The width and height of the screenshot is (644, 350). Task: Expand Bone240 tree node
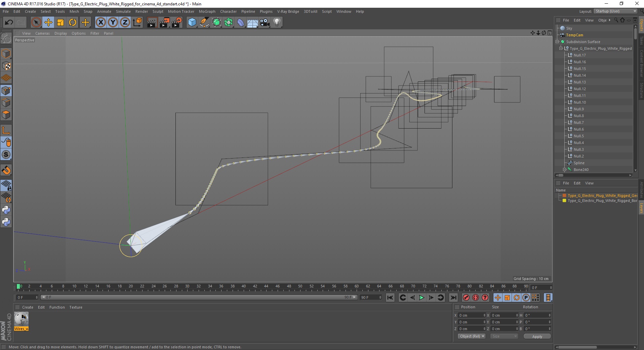[565, 170]
